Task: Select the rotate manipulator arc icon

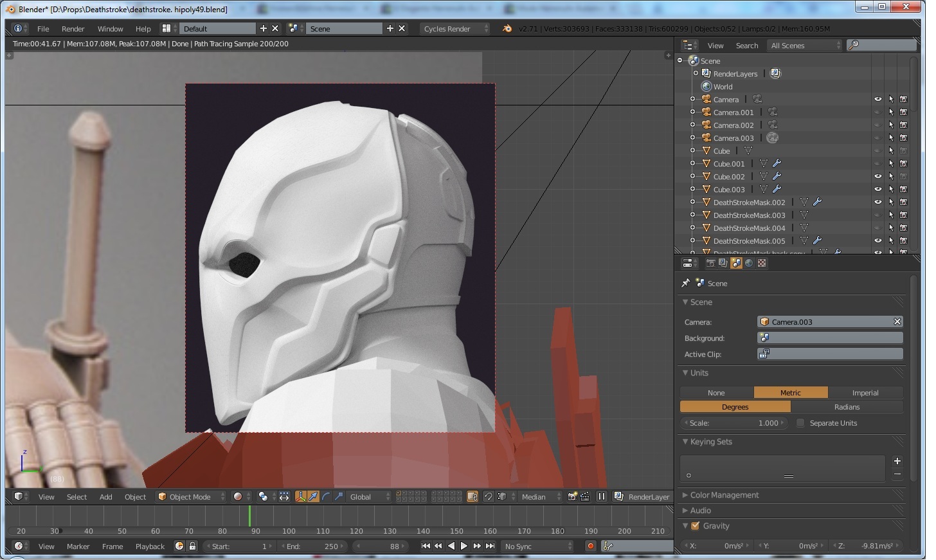Action: (327, 496)
